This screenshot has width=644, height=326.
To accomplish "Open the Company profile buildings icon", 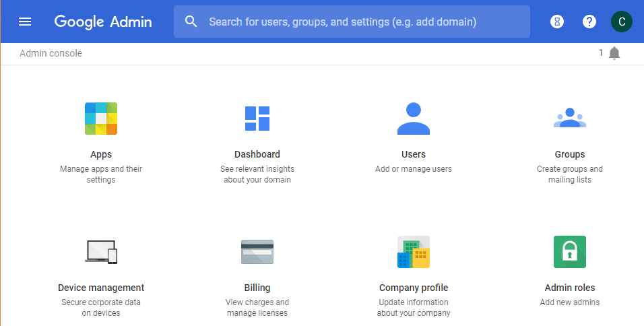I will [x=414, y=252].
